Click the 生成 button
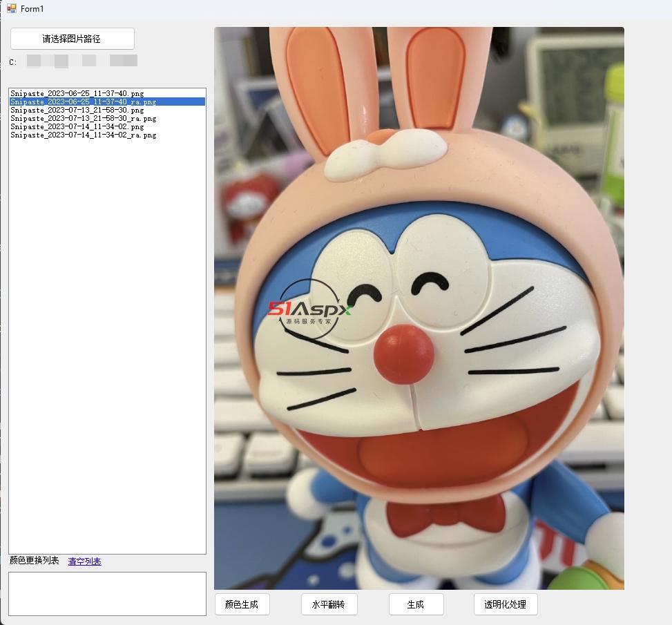This screenshot has height=625, width=672. (416, 604)
